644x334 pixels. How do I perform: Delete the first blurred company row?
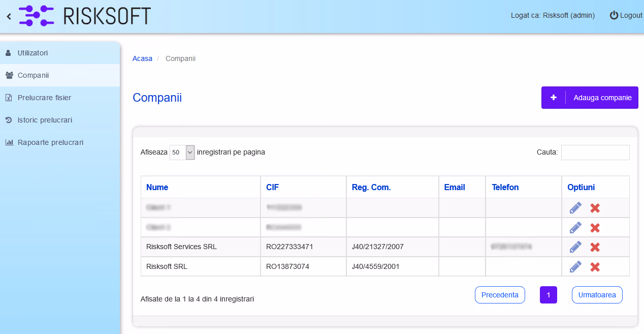[595, 208]
